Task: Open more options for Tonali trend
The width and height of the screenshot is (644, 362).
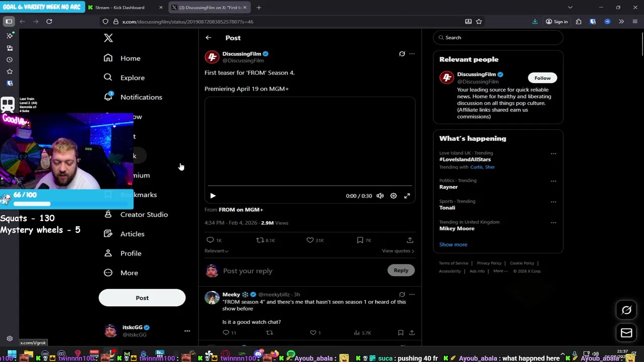Action: tap(553, 202)
